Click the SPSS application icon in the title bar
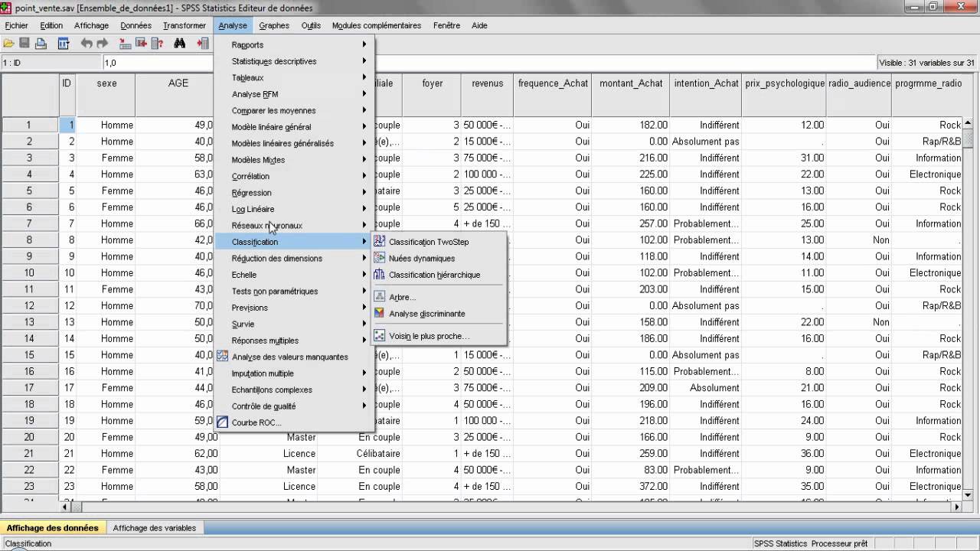This screenshot has height=551, width=980. coord(7,8)
